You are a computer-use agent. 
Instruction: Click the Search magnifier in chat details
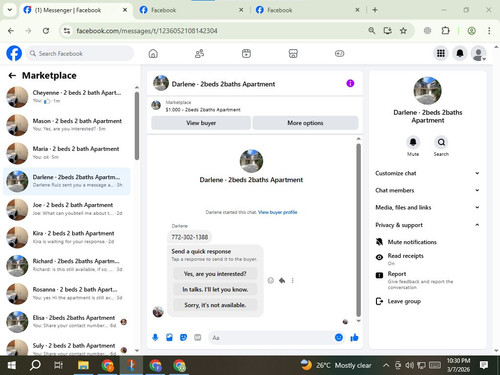click(441, 142)
